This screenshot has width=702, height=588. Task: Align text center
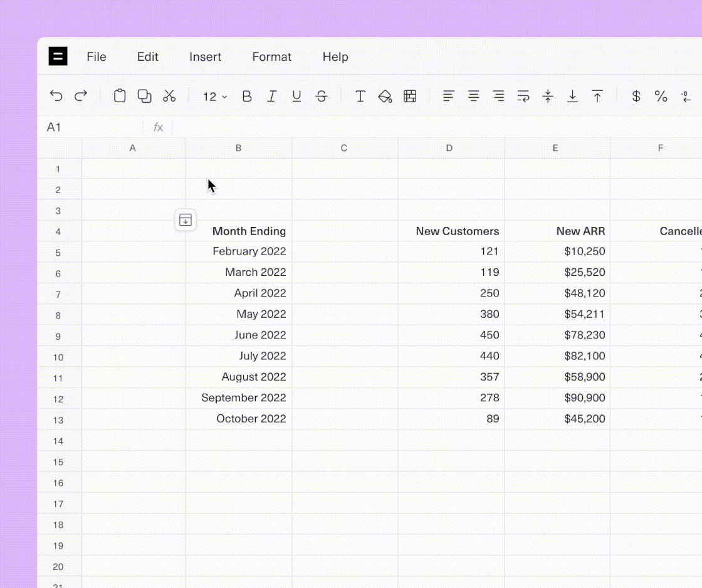(x=474, y=96)
